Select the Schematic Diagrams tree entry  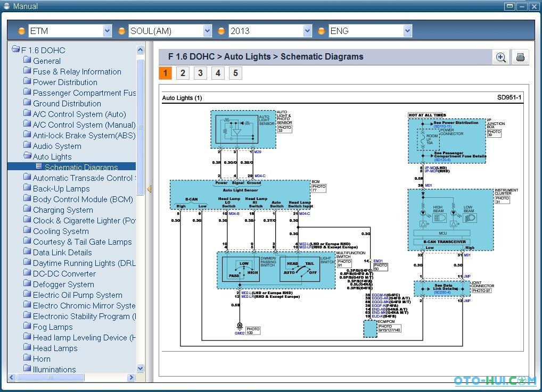(x=77, y=167)
